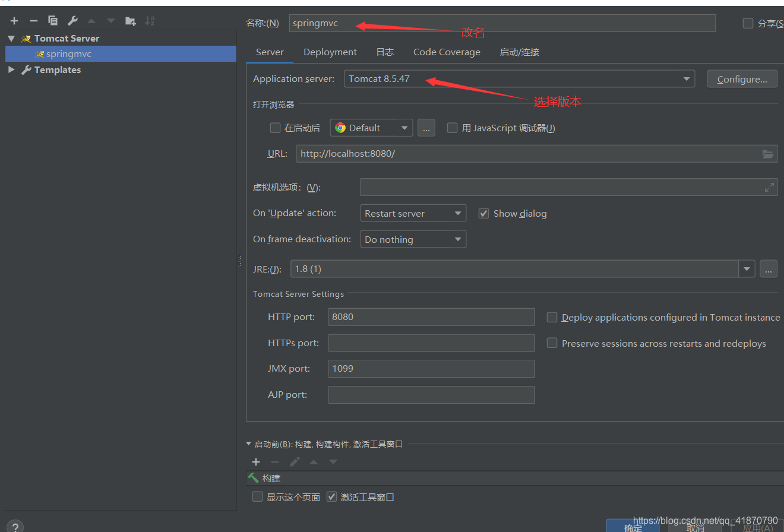This screenshot has height=532, width=784.
Task: Open the Application server dropdown
Action: click(519, 79)
